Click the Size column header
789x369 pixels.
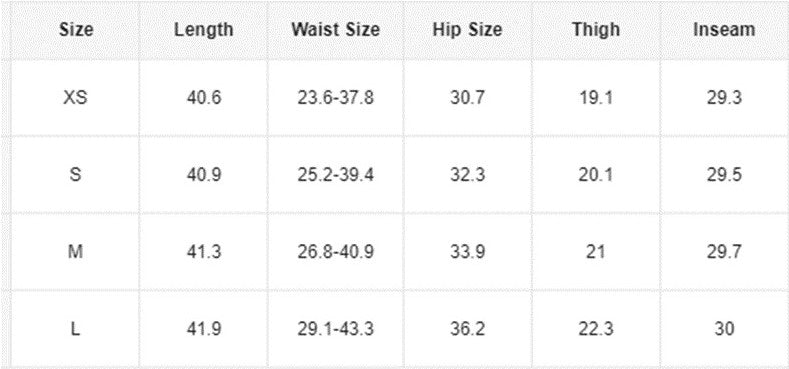coord(76,30)
